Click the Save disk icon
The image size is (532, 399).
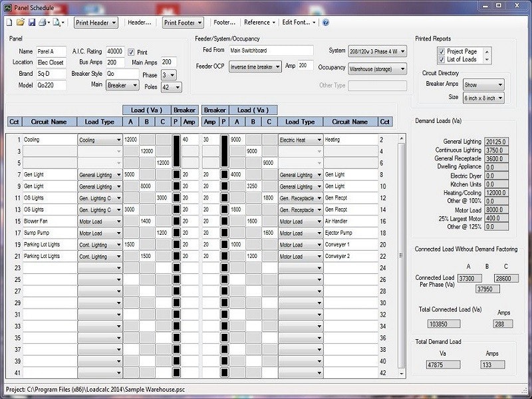coord(31,22)
